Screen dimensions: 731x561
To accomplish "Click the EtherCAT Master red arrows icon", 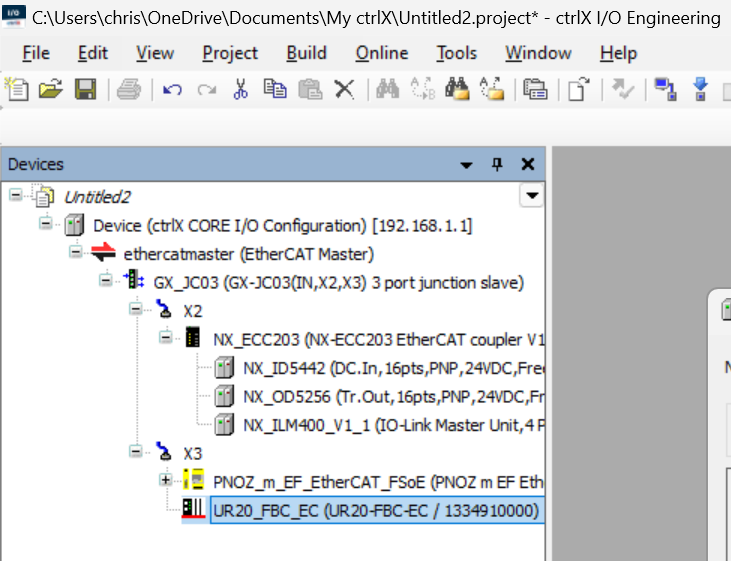I will pyautogui.click(x=103, y=253).
